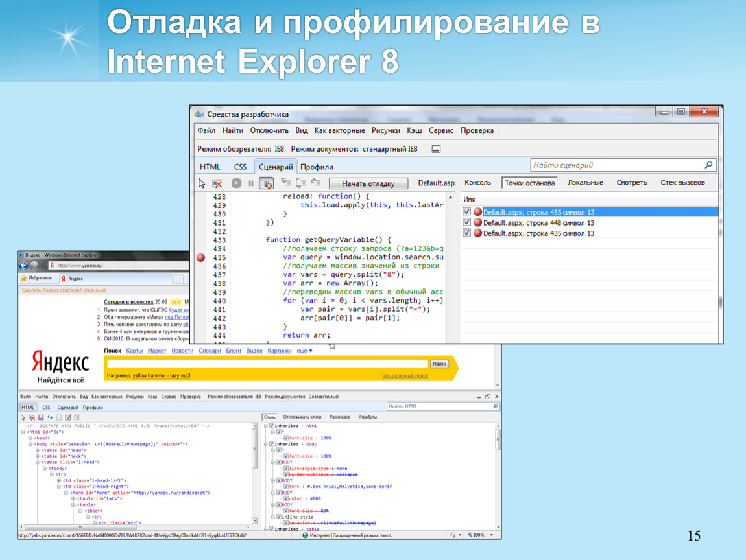Screen dimensions: 746x560
Task: Open the Yandex 'ещё' dropdown
Action: click(x=304, y=351)
